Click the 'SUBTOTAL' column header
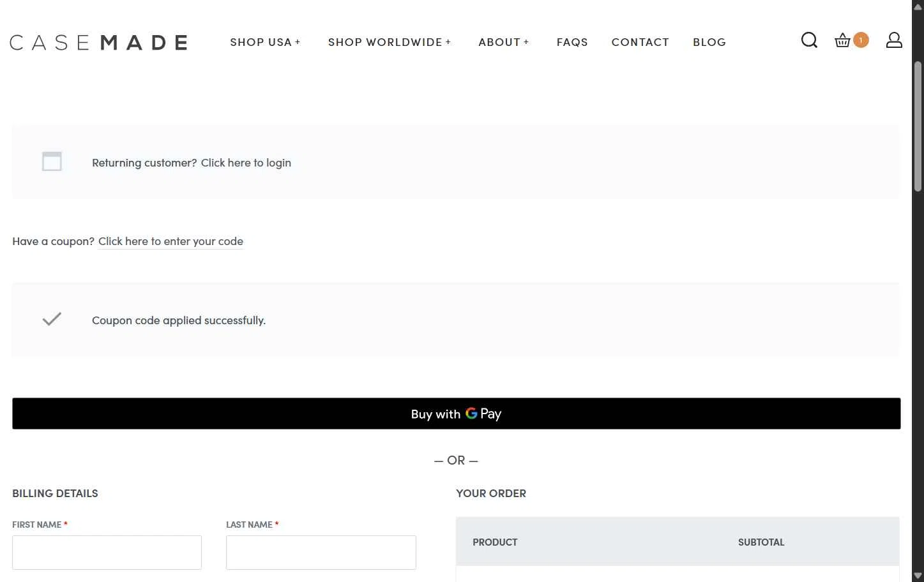 pyautogui.click(x=761, y=542)
